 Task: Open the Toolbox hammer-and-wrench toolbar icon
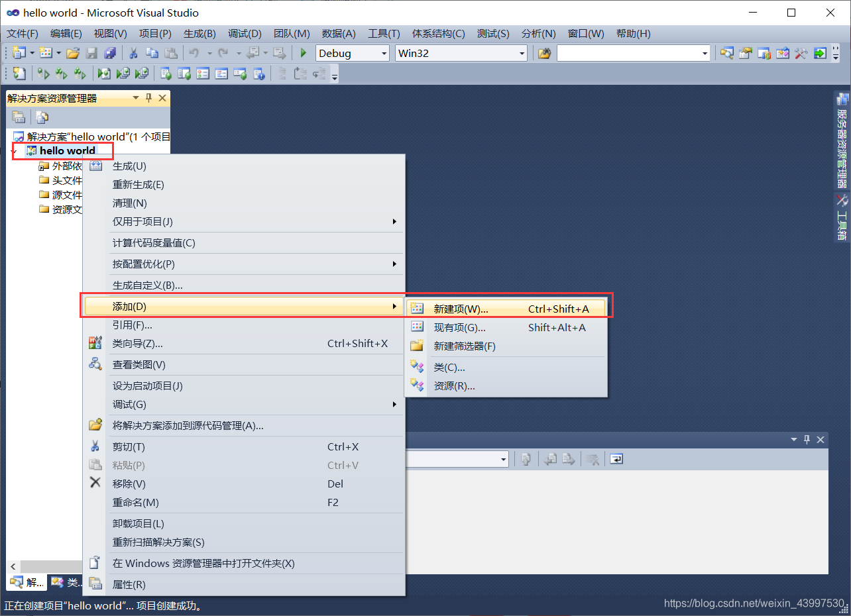(x=801, y=53)
